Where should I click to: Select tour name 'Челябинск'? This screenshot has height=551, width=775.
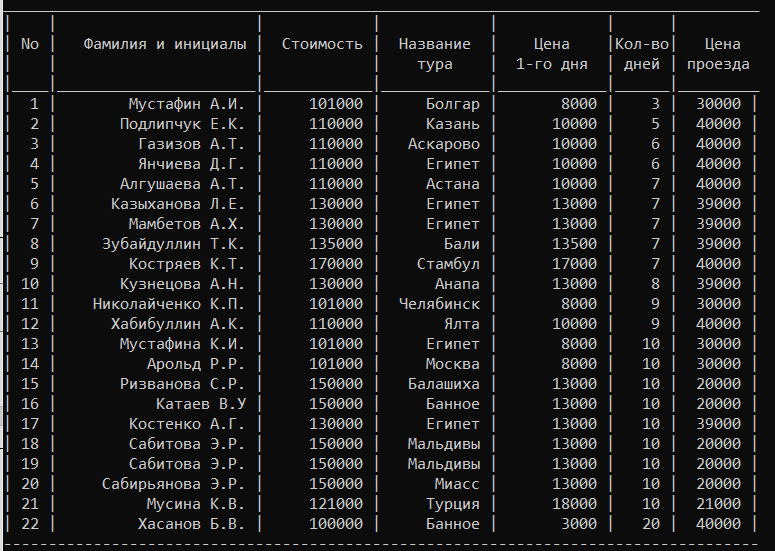pyautogui.click(x=439, y=304)
